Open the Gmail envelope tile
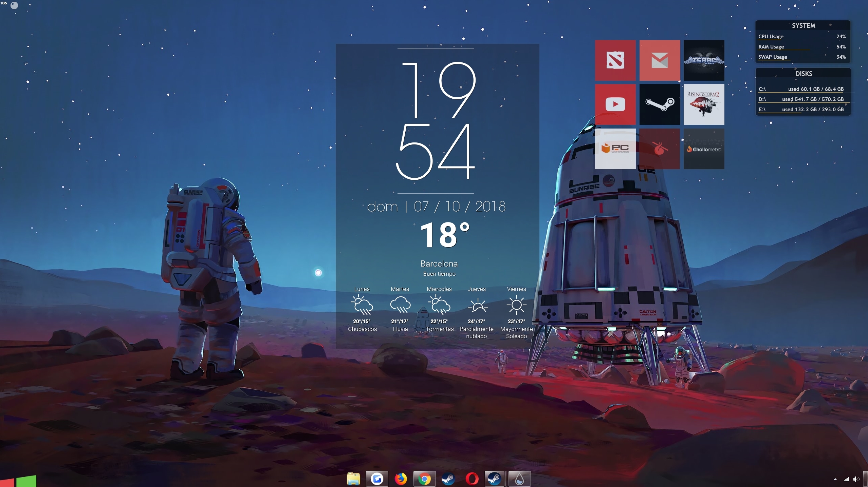Screen dimensions: 868x487 (660, 60)
